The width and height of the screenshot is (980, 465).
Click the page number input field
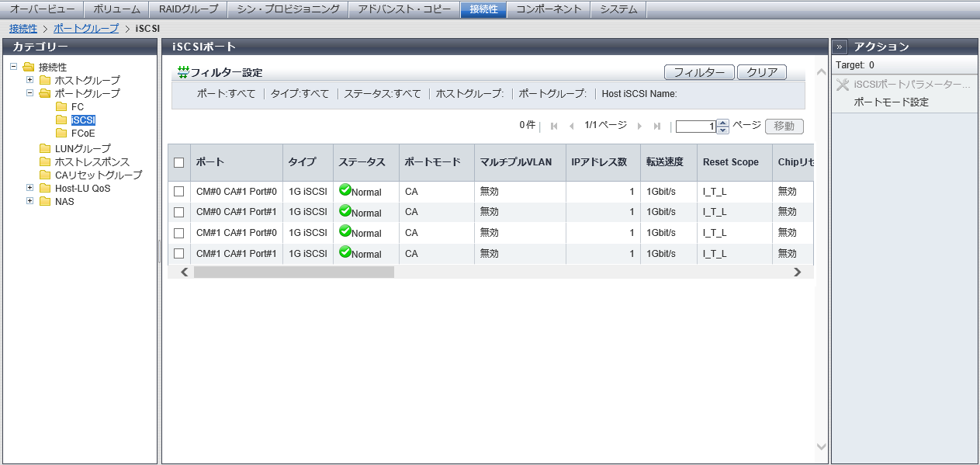coord(695,127)
